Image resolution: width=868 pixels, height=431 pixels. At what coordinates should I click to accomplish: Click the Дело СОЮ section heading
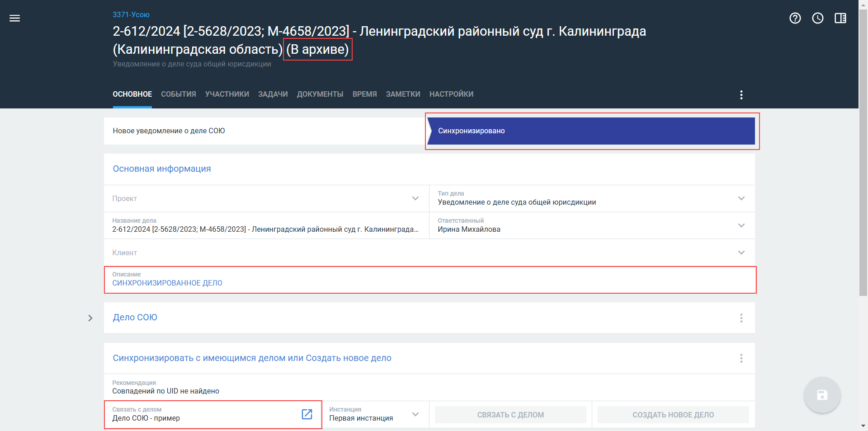[135, 317]
